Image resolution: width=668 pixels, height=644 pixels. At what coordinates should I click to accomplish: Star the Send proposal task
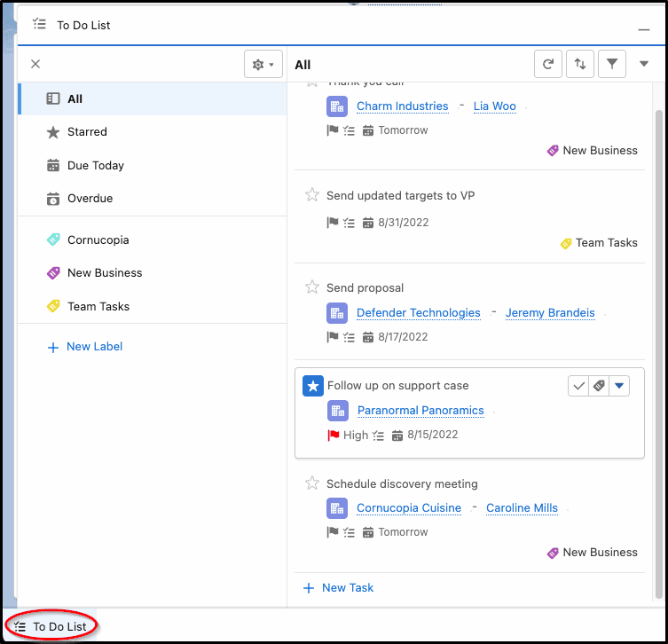click(x=312, y=287)
